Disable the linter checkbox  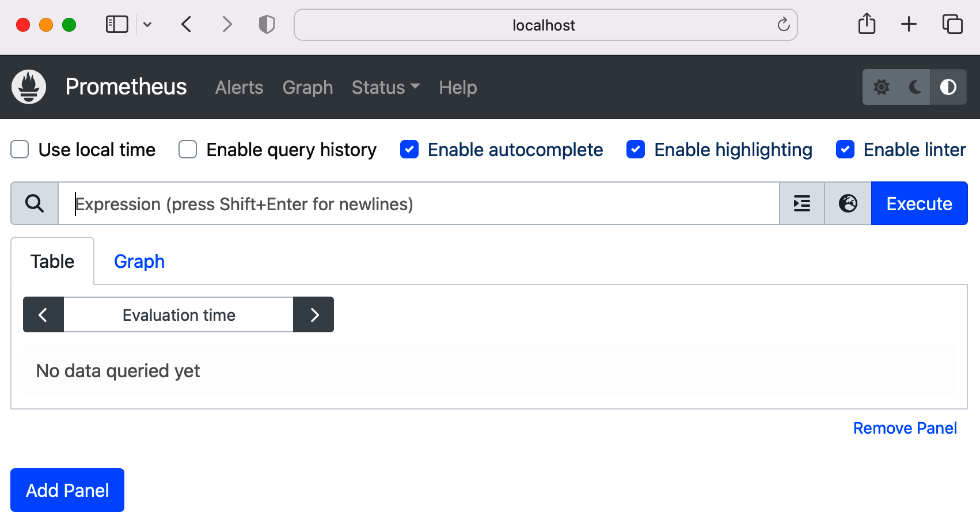pos(845,149)
